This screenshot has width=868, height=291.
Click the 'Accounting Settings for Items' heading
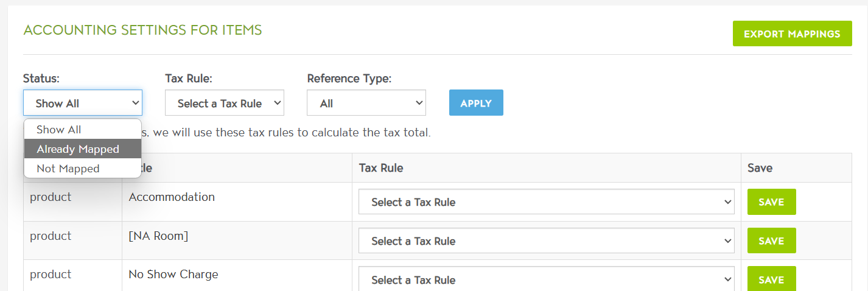tap(142, 30)
